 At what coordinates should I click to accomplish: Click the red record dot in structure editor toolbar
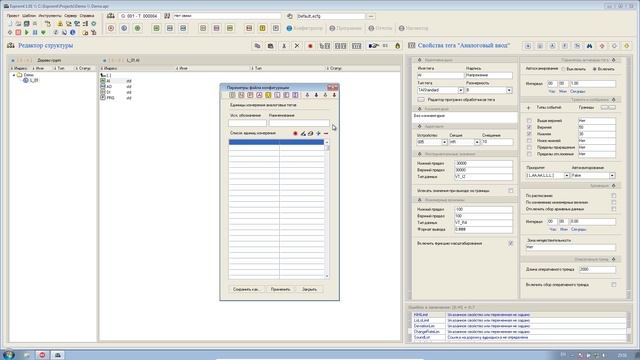(x=310, y=46)
